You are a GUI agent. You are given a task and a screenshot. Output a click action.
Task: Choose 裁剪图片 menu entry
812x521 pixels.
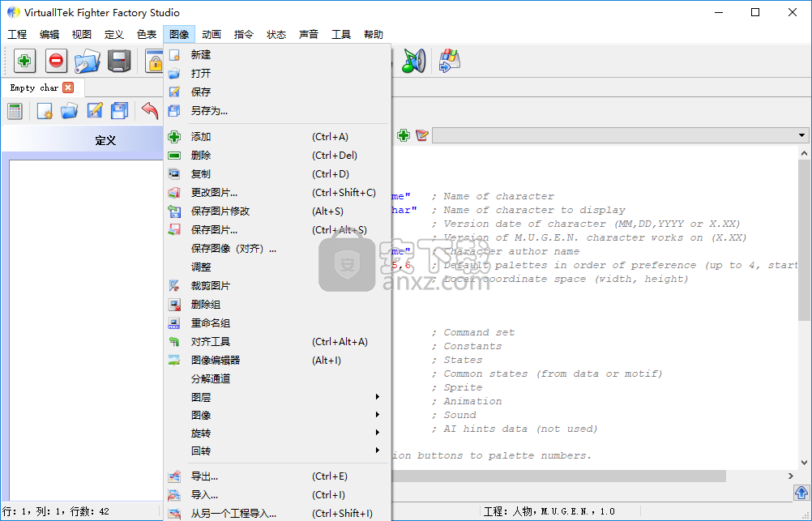point(277,286)
